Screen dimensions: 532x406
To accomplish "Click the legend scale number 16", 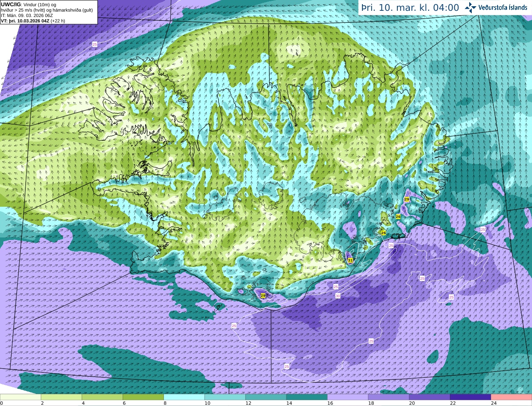I will (330, 403).
